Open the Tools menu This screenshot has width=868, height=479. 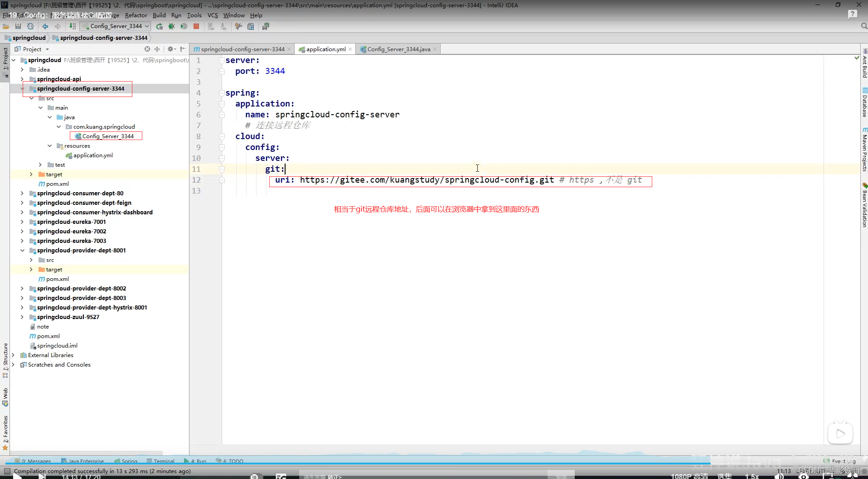tap(194, 15)
